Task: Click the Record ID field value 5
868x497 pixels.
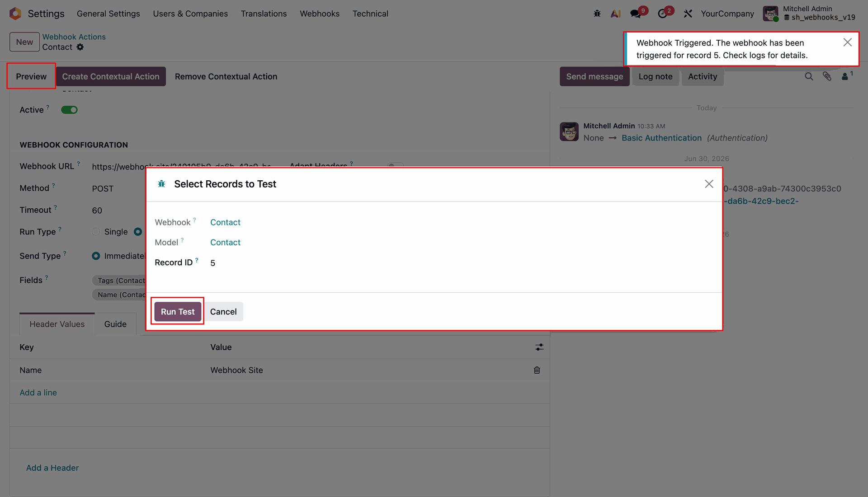Action: point(212,263)
